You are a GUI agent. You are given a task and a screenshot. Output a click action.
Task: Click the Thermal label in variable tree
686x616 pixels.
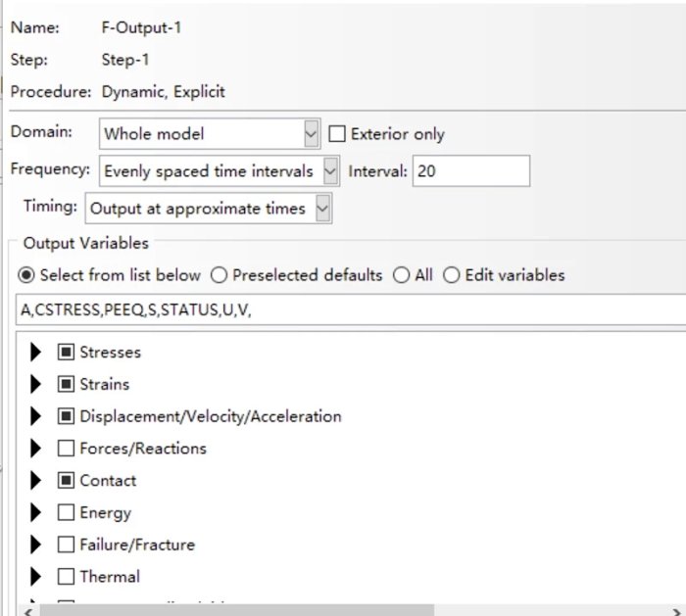tap(110, 577)
